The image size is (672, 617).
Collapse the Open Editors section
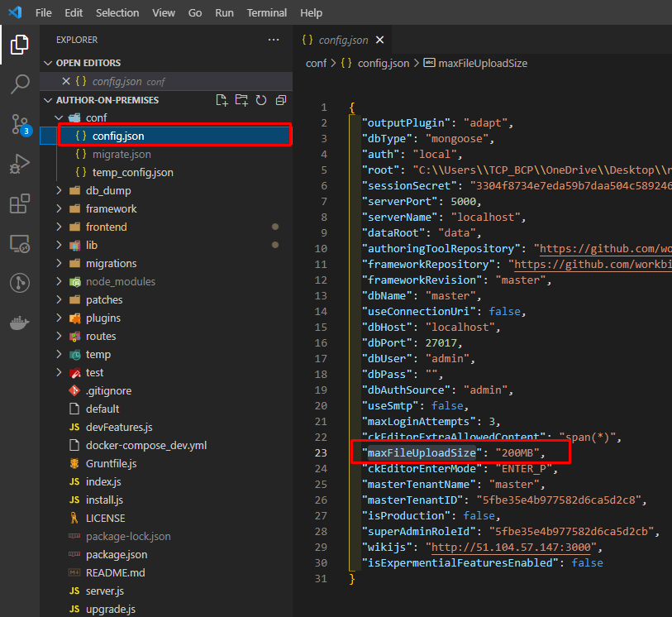pyautogui.click(x=48, y=63)
